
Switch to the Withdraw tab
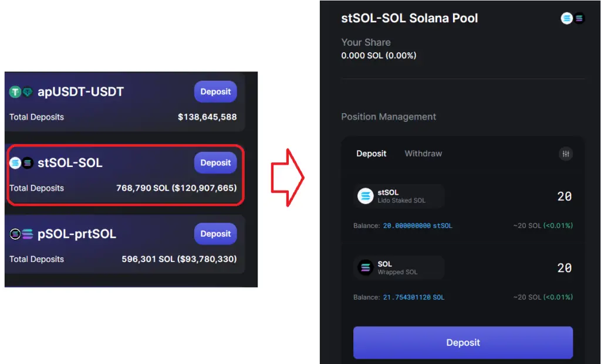coord(423,154)
